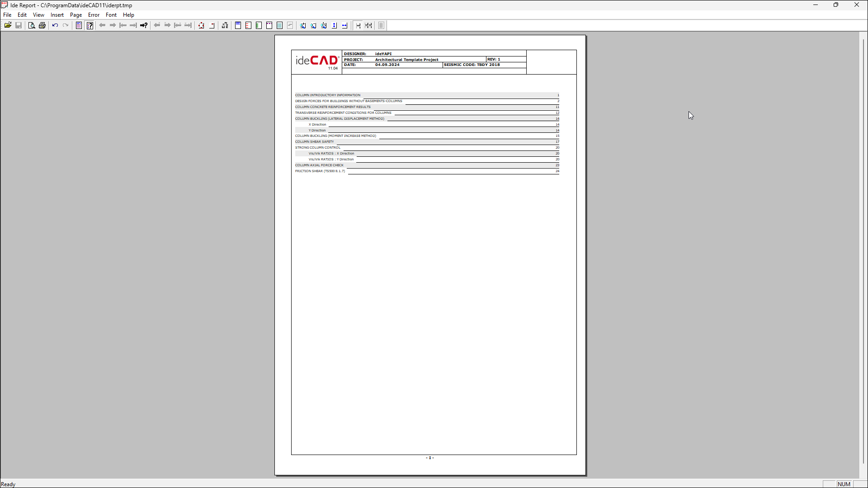Click the Undo arrow icon
This screenshot has width=868, height=488.
point(55,25)
